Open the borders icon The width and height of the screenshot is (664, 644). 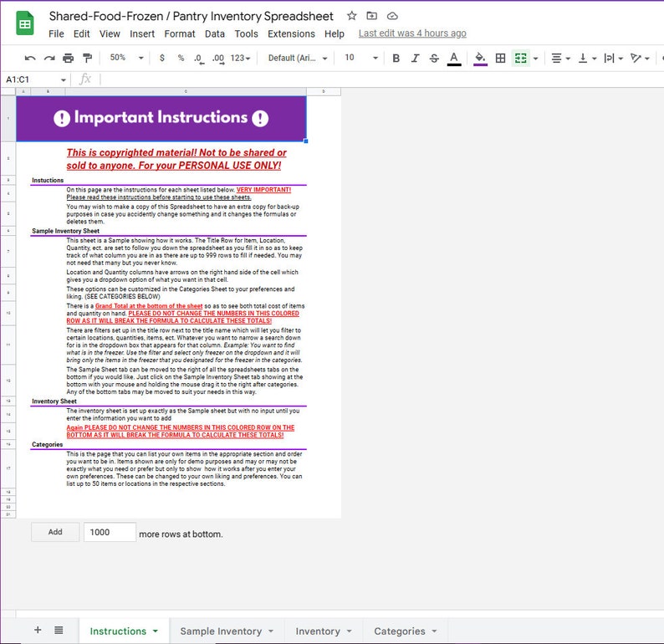tap(500, 58)
